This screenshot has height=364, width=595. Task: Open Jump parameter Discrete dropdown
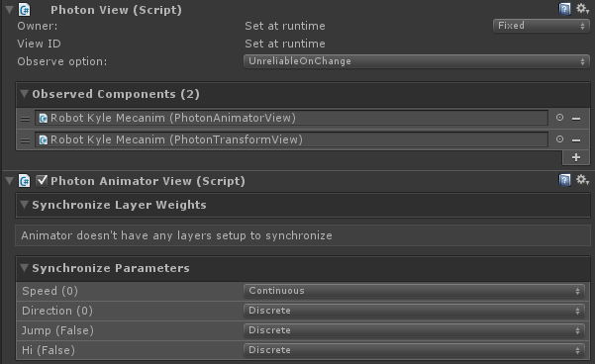414,330
